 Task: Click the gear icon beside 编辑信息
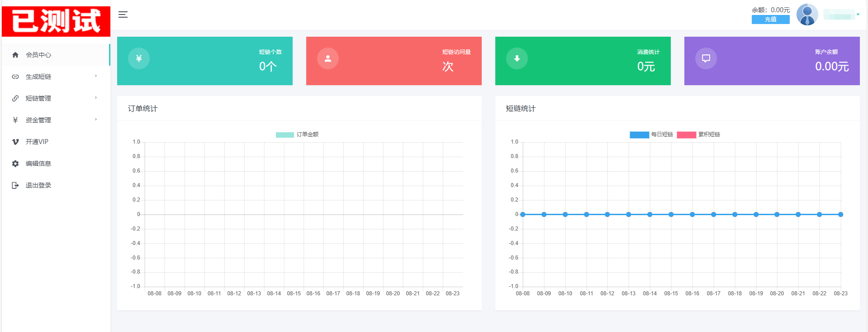click(x=15, y=164)
